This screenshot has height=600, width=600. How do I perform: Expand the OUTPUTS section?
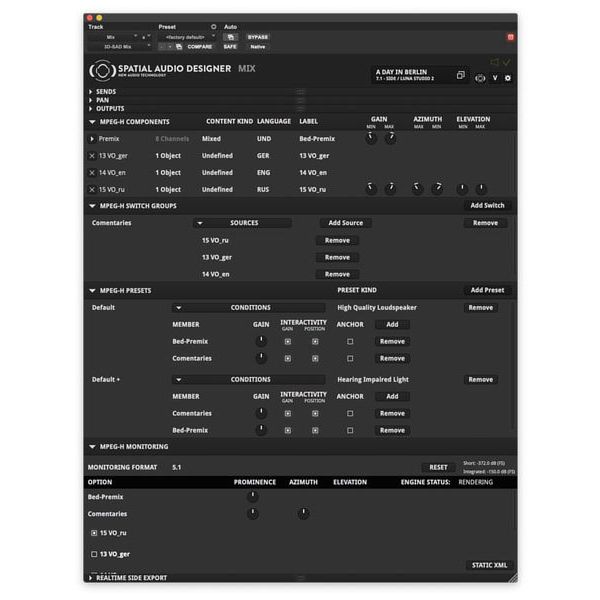point(91,109)
